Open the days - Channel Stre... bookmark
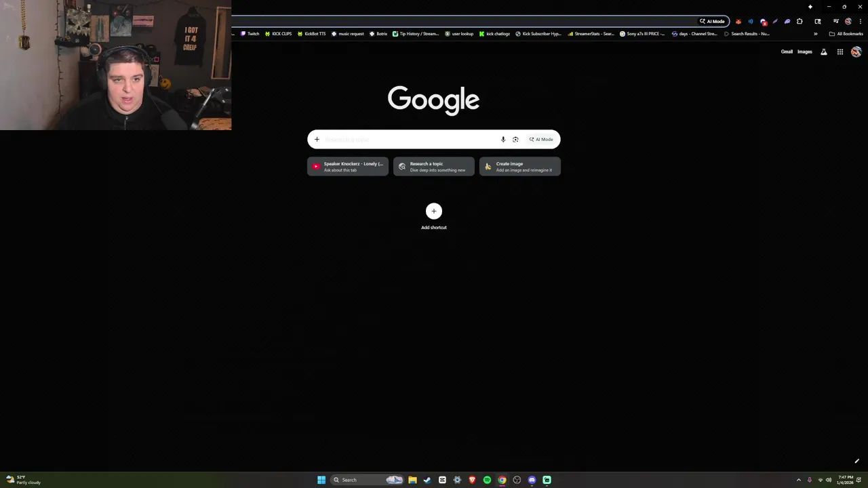The height and width of the screenshot is (488, 868). [x=694, y=34]
